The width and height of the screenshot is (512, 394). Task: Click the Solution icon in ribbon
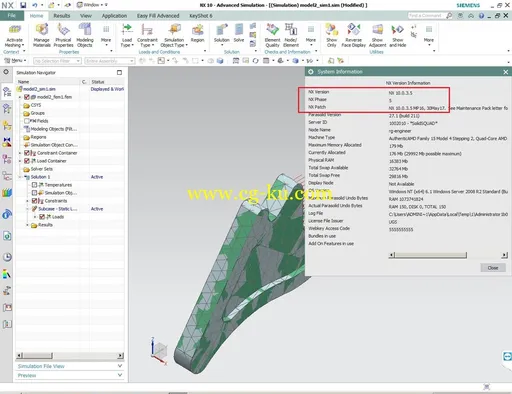(221, 30)
